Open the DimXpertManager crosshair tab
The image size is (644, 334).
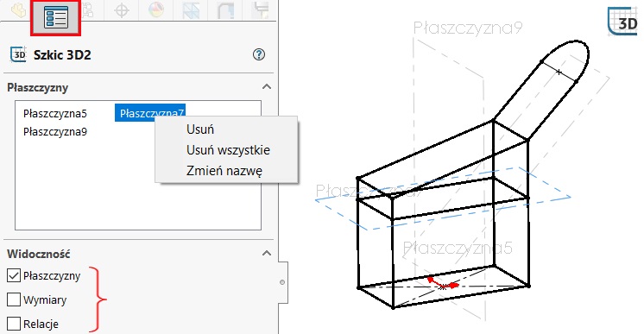pyautogui.click(x=122, y=9)
